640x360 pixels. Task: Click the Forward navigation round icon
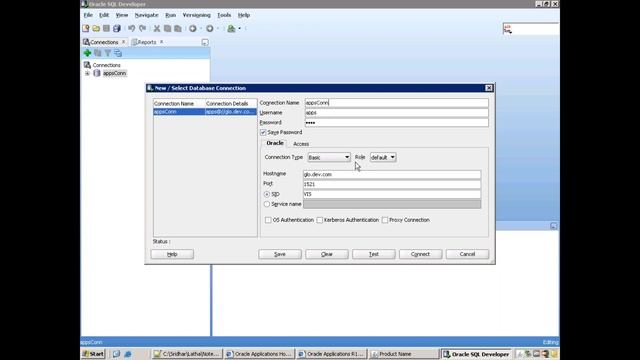209,29
